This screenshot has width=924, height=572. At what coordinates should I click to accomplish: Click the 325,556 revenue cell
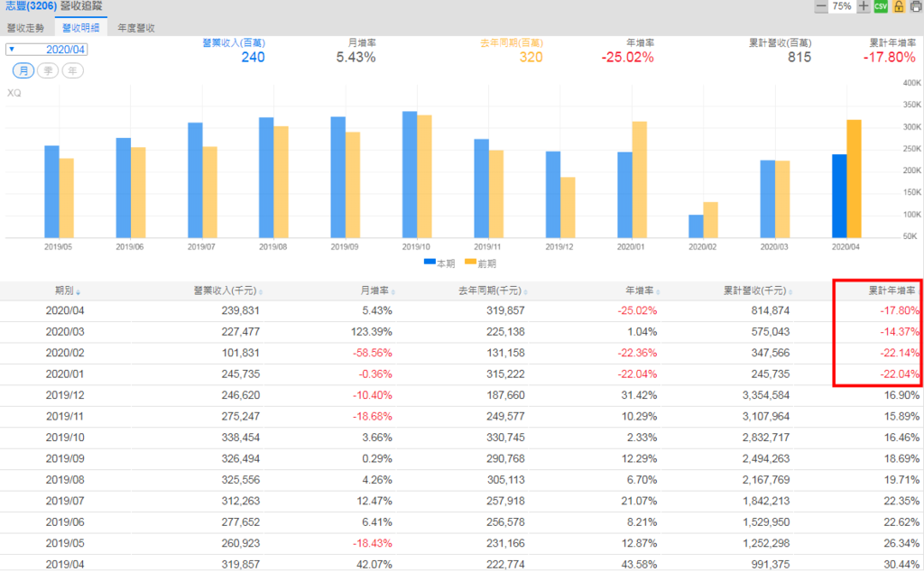coord(240,480)
